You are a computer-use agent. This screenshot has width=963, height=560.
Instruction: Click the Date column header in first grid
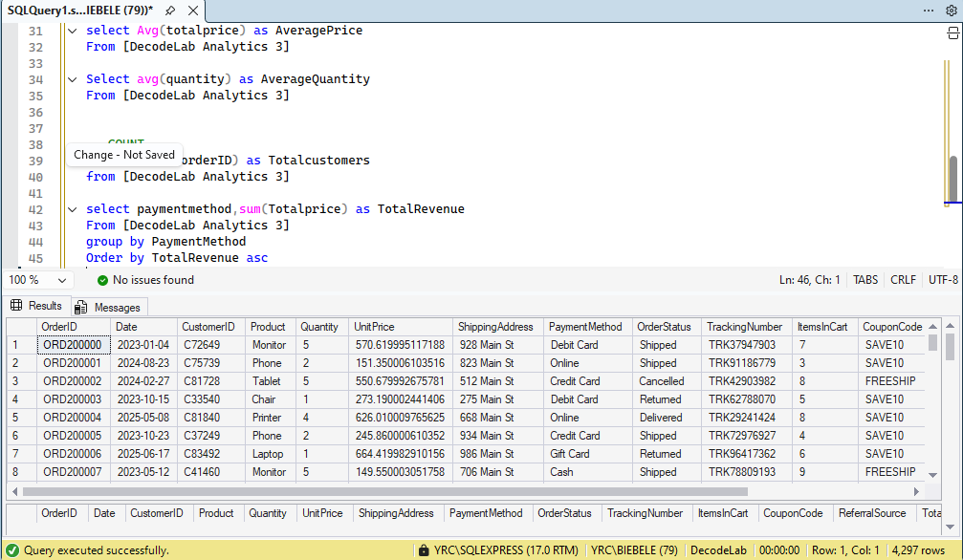(143, 327)
